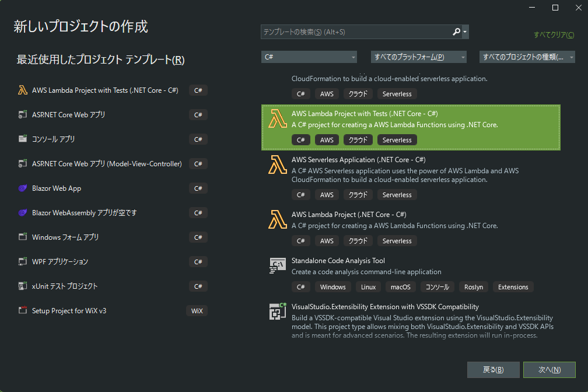Open the search options dropdown arrow
The width and height of the screenshot is (588, 392).
click(465, 32)
